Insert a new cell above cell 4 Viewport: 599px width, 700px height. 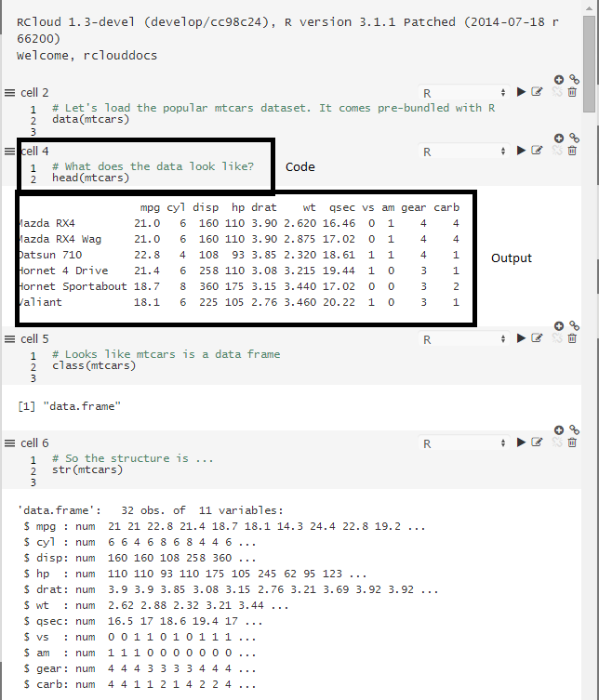coord(559,138)
